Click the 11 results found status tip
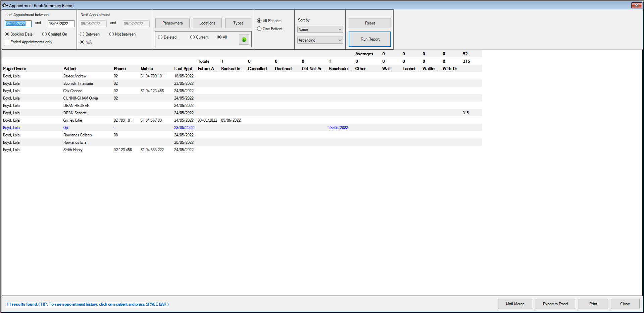 pos(88,304)
